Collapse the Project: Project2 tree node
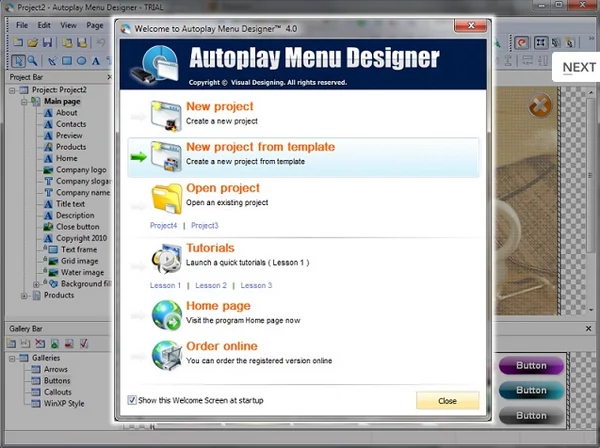This screenshot has width=600, height=448. [x=12, y=90]
